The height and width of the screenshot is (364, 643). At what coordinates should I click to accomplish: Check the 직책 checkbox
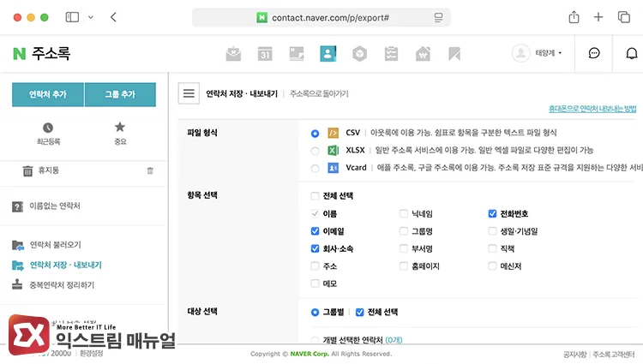pos(492,248)
